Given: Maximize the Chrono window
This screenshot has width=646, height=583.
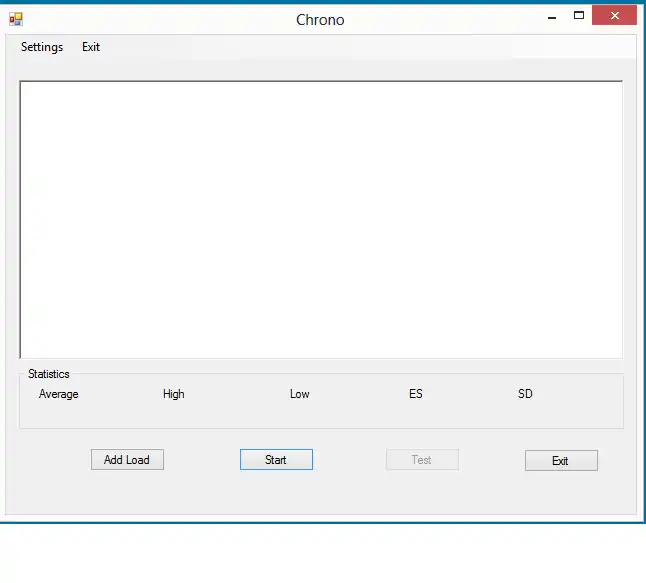Looking at the screenshot, I should 579,16.
